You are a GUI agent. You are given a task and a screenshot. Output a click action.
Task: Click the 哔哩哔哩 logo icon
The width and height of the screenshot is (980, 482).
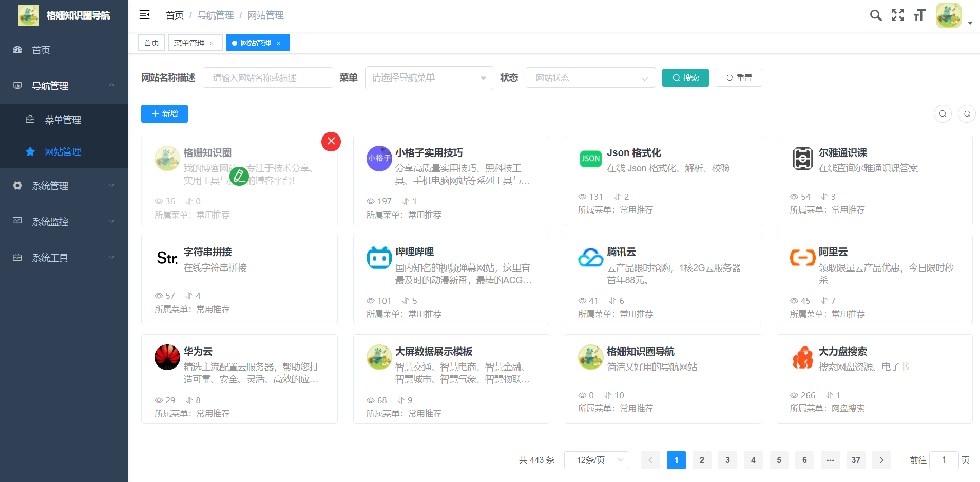pos(379,258)
